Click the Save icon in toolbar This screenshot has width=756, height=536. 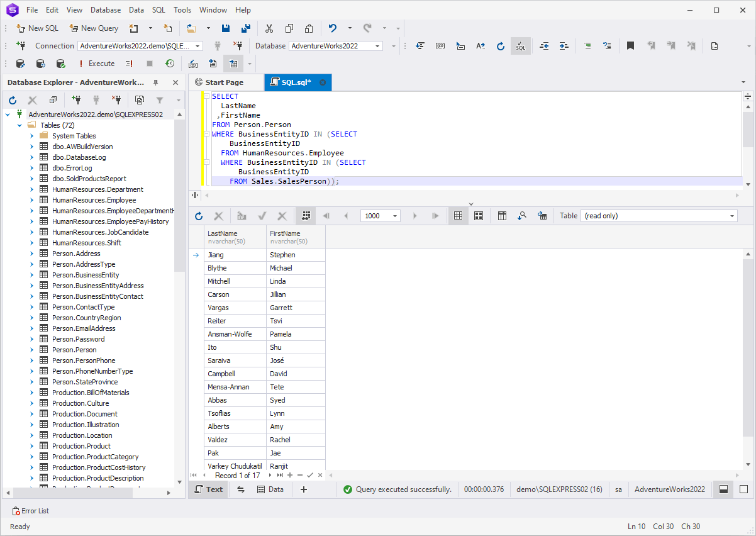[x=226, y=28]
